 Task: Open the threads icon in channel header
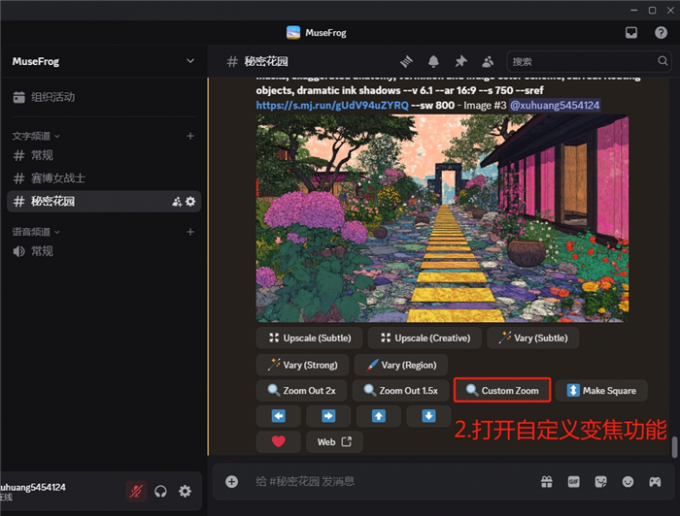pyautogui.click(x=407, y=61)
